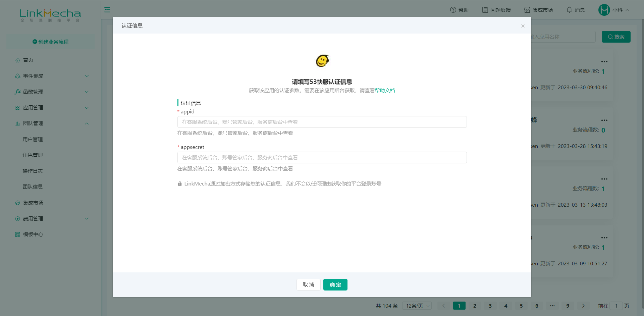Image resolution: width=644 pixels, height=316 pixels.
Task: Expand the 费用管理 menu chevron
Action: [87, 219]
